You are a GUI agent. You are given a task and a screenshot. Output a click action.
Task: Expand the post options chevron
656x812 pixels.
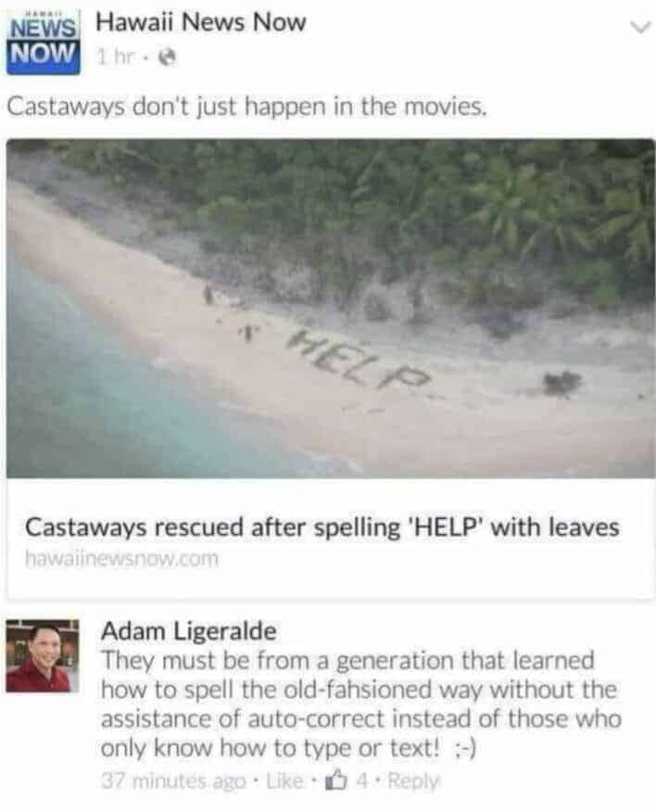(641, 27)
